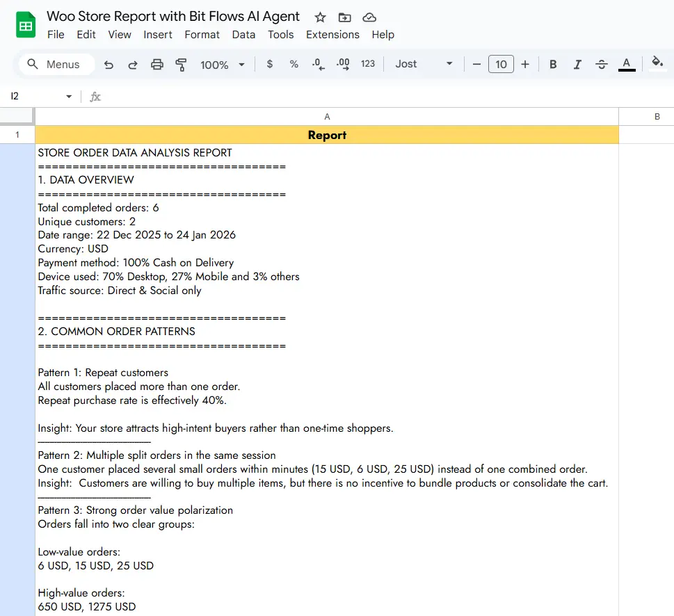Open the Jost font dropdown
Image resolution: width=674 pixels, height=616 pixels.
pyautogui.click(x=424, y=65)
